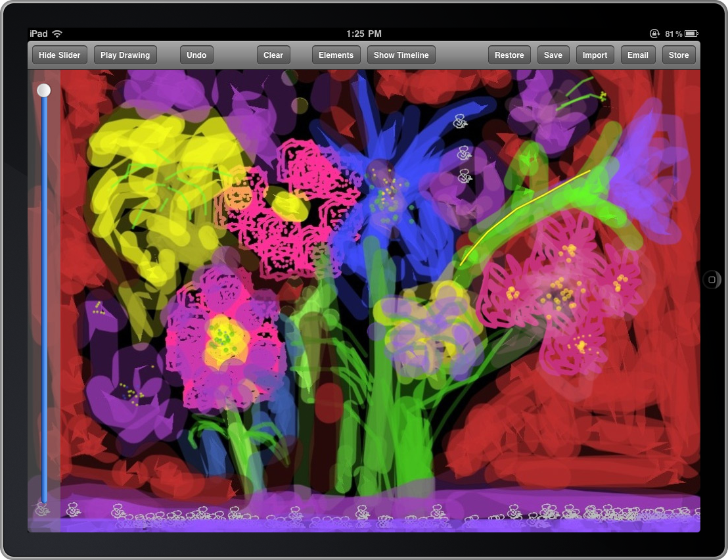Open the Store
The image size is (728, 560).
[678, 55]
